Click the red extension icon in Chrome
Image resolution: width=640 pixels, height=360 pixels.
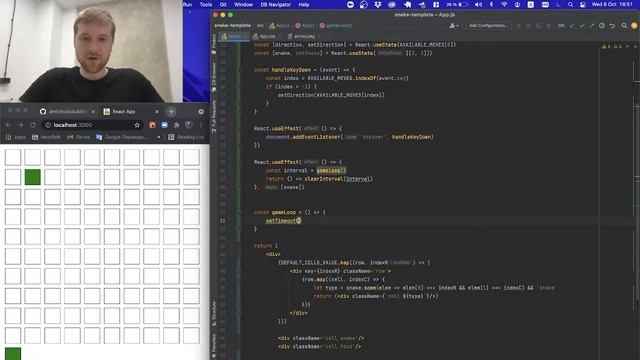(x=152, y=125)
